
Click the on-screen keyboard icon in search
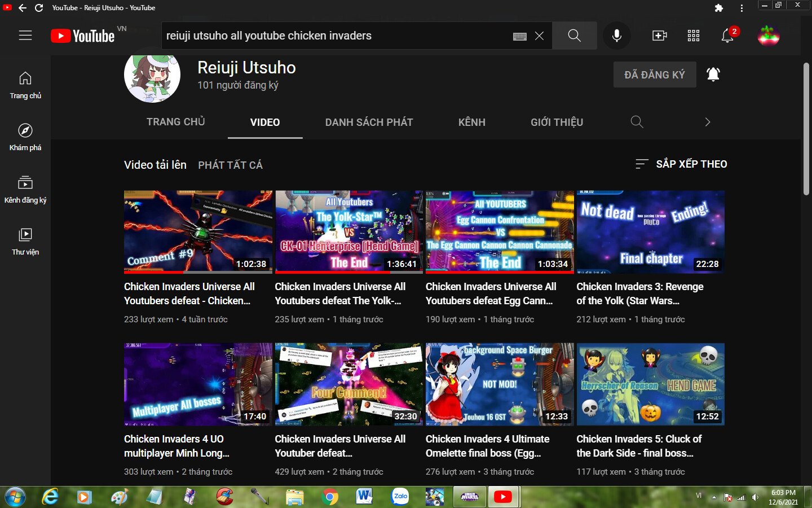tap(520, 36)
